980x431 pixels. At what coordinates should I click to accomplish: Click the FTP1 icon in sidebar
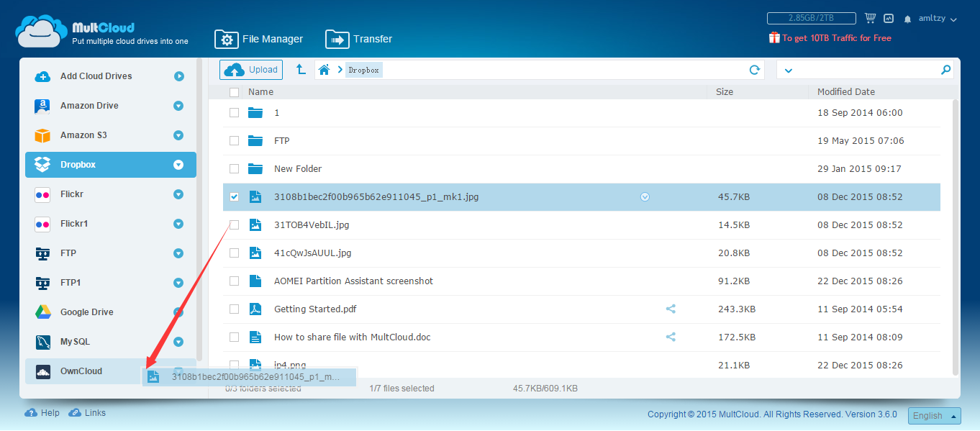coord(42,283)
